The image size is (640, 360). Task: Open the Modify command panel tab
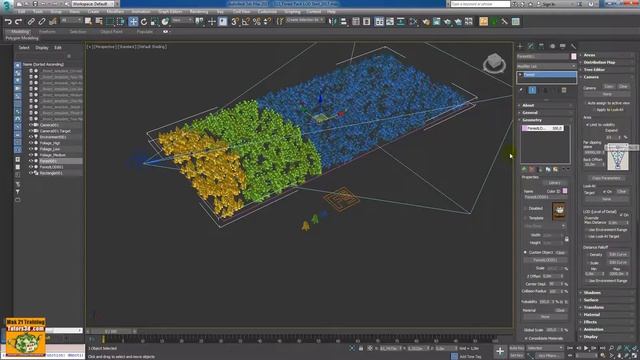[531, 46]
